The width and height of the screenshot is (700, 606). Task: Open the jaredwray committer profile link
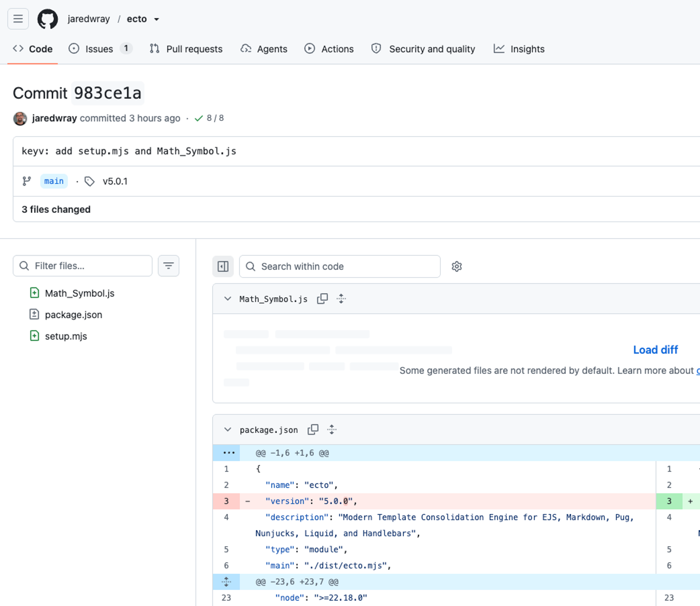pos(54,118)
